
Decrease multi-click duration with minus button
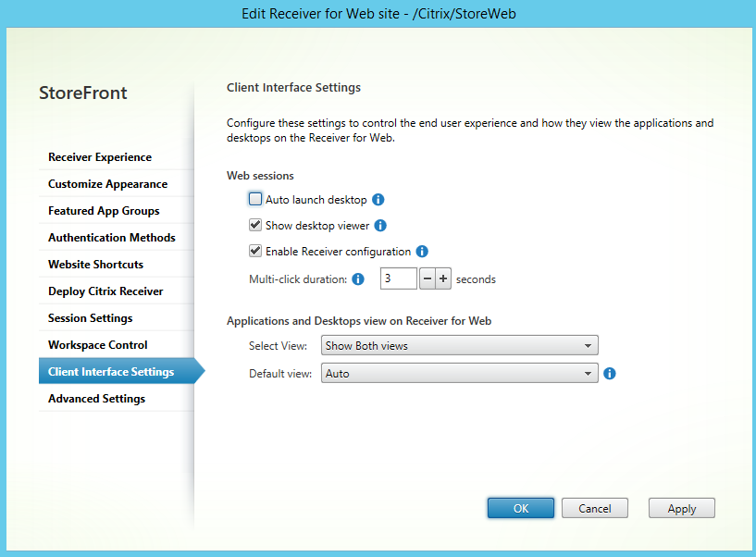coord(428,278)
